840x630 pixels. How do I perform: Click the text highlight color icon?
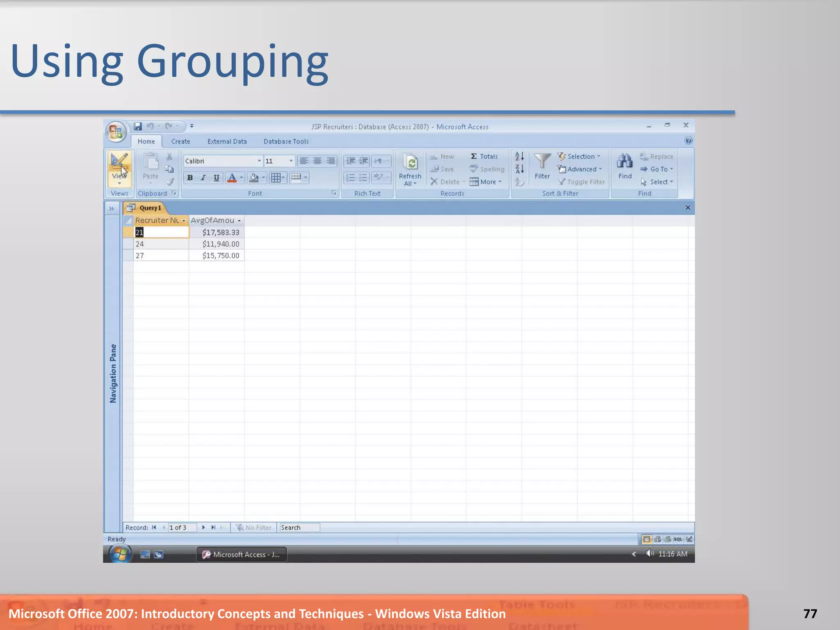378,178
